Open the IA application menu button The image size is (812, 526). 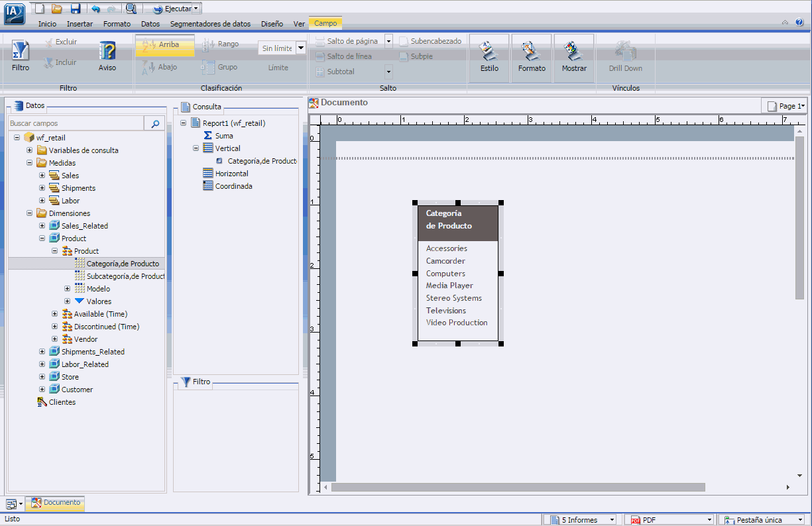pos(14,13)
